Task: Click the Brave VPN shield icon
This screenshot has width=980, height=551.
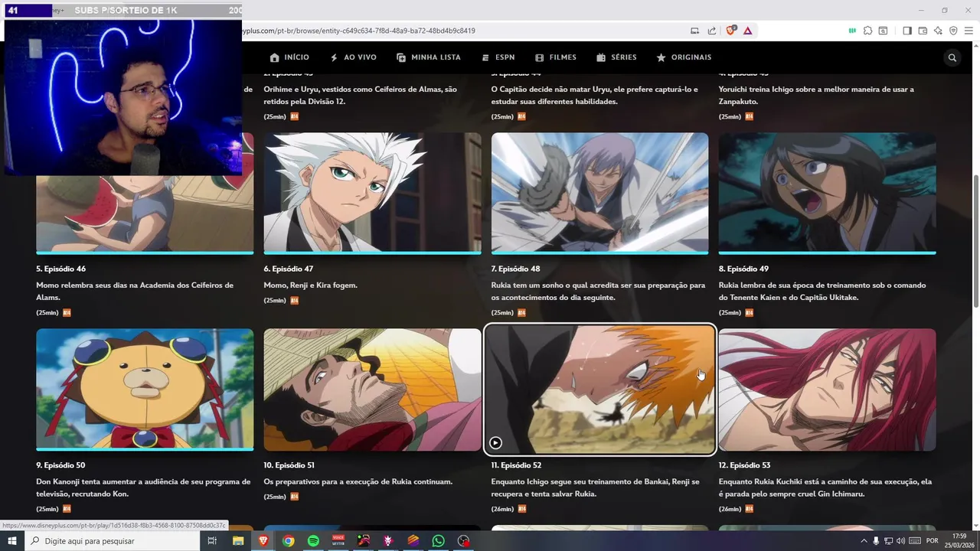Action: [953, 31]
